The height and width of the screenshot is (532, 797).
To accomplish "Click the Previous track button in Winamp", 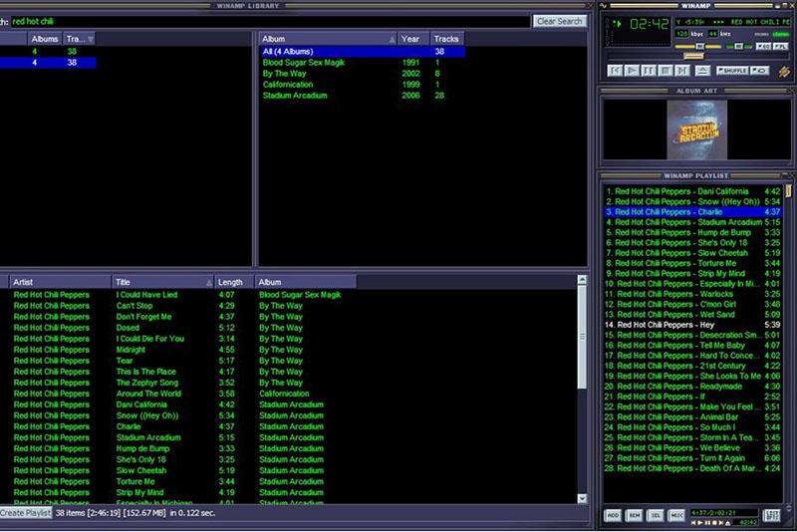I will [x=615, y=71].
